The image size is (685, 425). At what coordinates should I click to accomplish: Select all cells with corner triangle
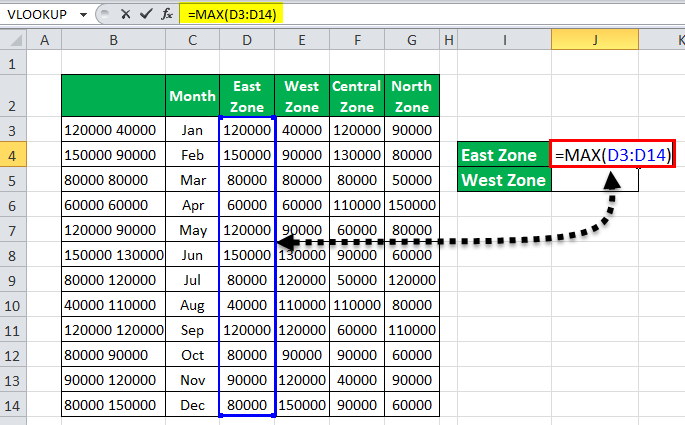point(14,40)
